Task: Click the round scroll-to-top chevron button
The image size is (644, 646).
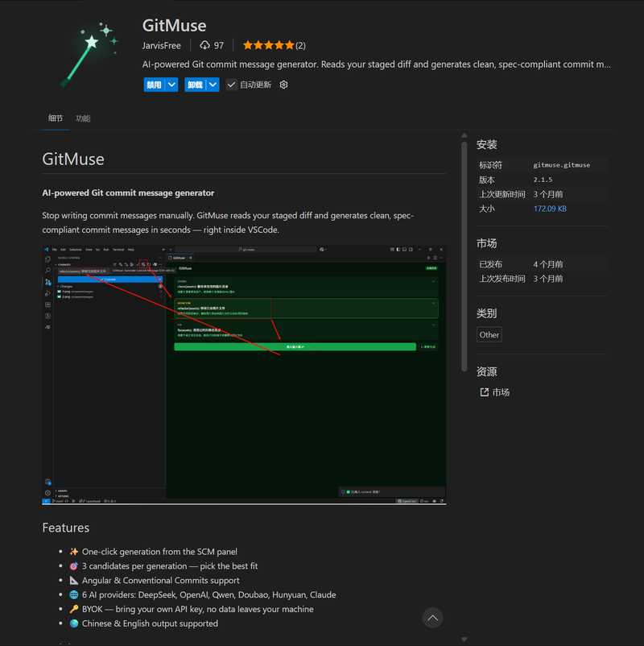Action: pyautogui.click(x=432, y=618)
